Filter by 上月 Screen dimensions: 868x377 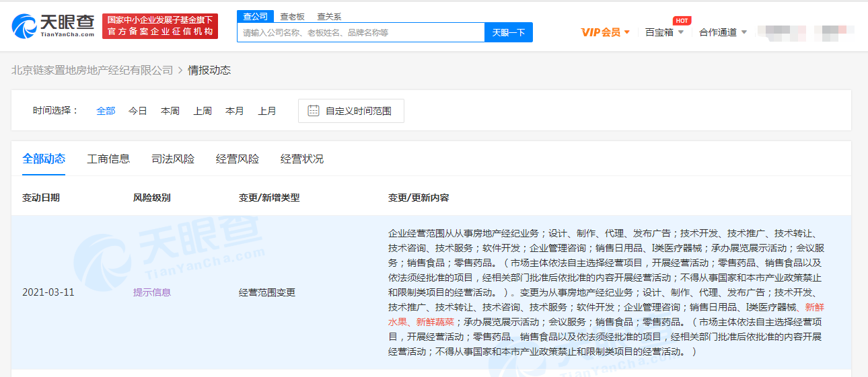(x=267, y=111)
